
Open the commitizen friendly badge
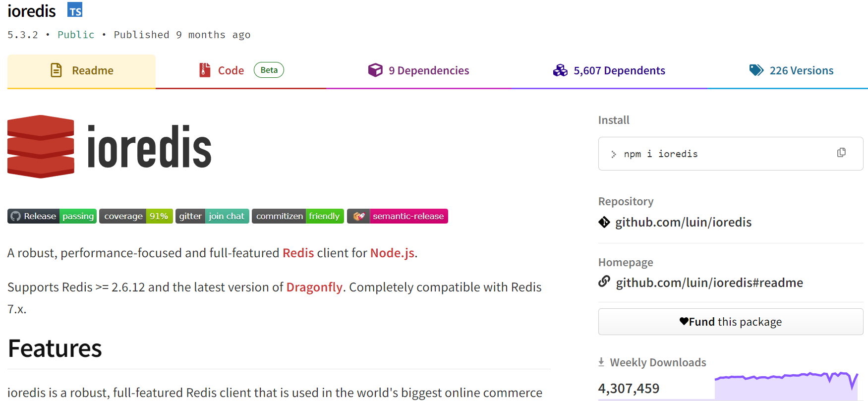(298, 216)
